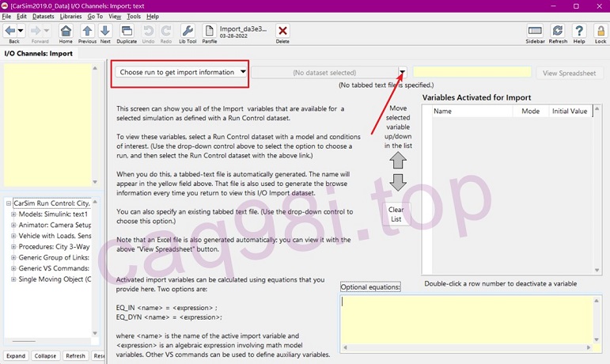Expand the Models: Simulink tree node

tap(13, 214)
